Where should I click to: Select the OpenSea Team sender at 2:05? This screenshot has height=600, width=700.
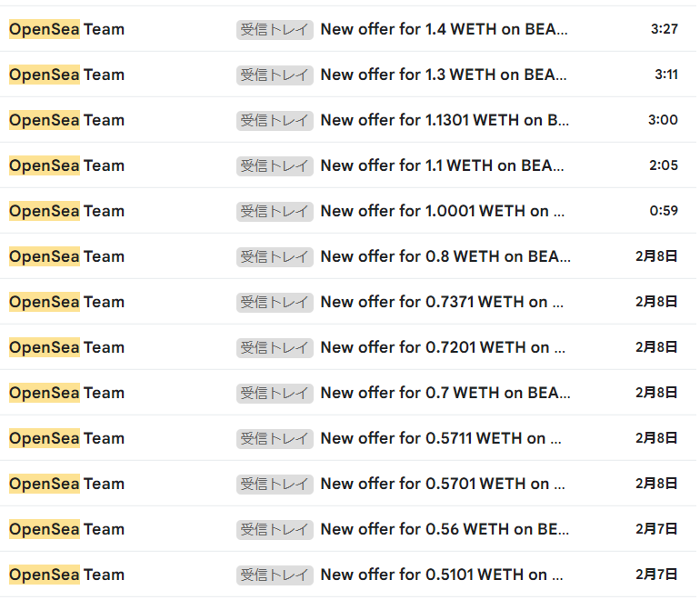(67, 165)
